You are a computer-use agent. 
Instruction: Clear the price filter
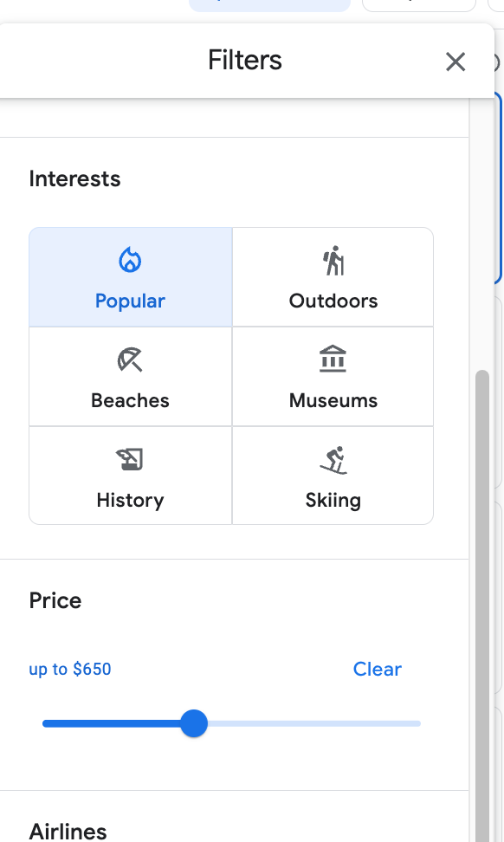pyautogui.click(x=377, y=669)
